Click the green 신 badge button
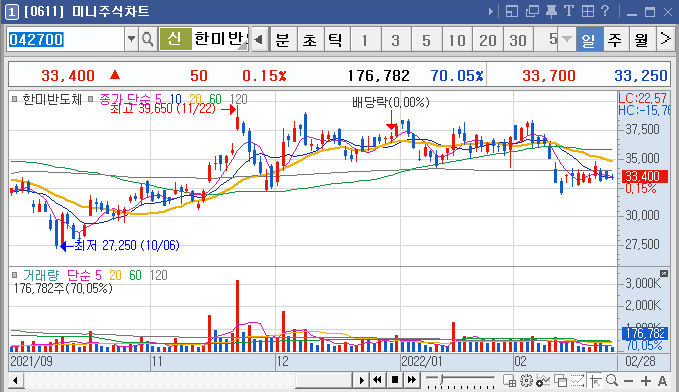Image resolution: width=679 pixels, height=392 pixels. click(x=175, y=39)
